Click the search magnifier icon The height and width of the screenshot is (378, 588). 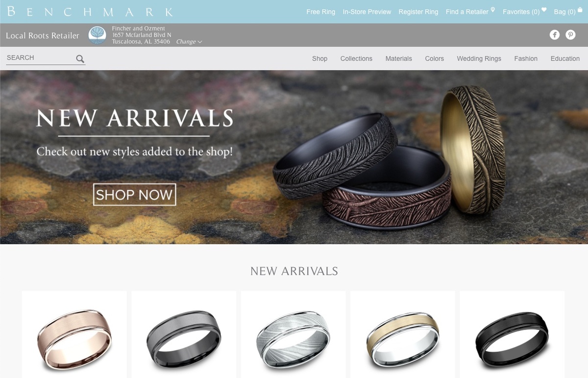tap(80, 59)
